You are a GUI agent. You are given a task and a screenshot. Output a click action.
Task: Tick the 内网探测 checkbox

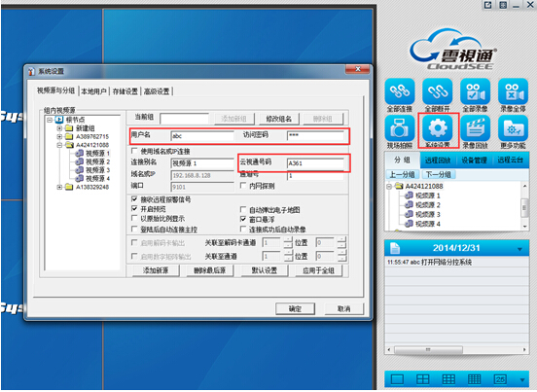click(243, 185)
